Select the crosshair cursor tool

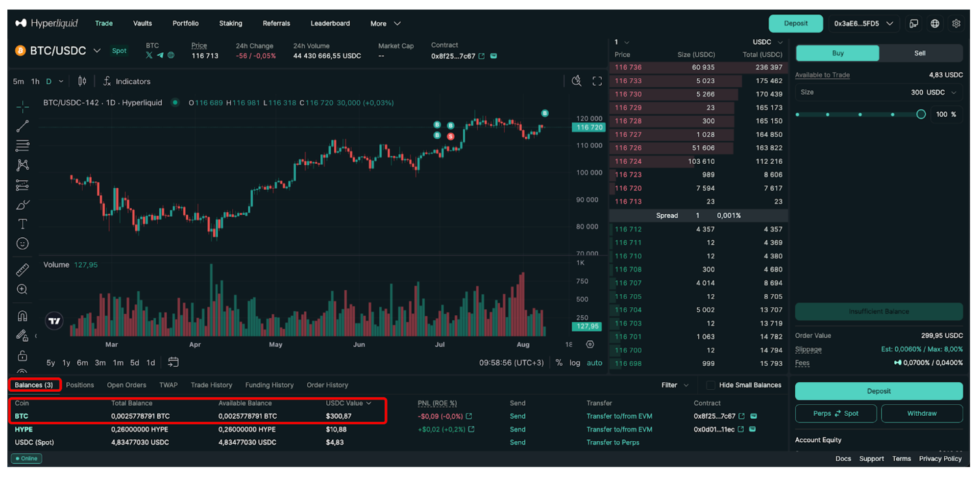23,106
